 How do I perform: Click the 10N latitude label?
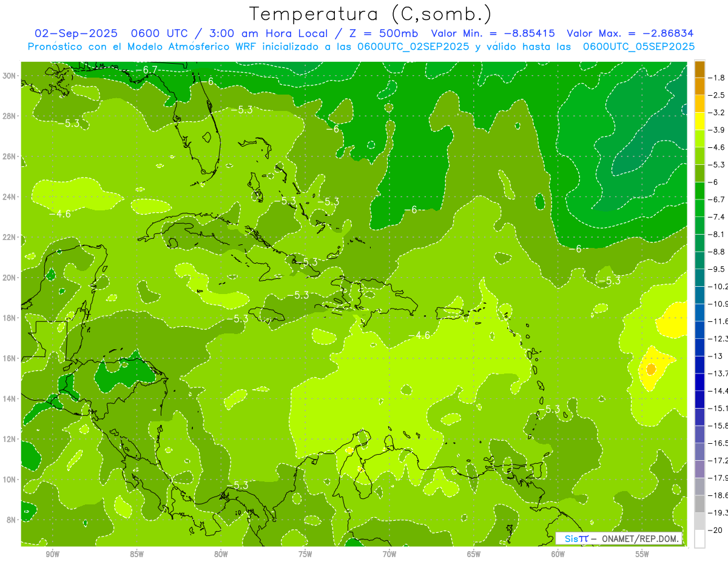tap(10, 480)
